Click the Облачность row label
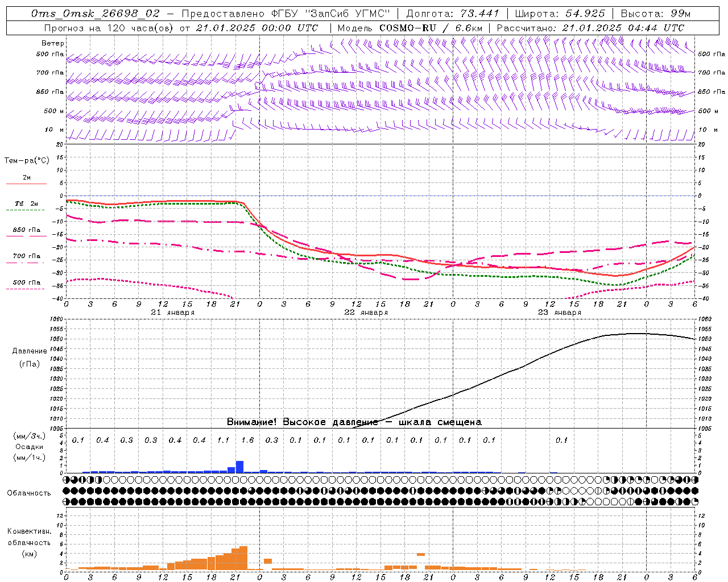The width and height of the screenshot is (728, 582). (x=29, y=493)
